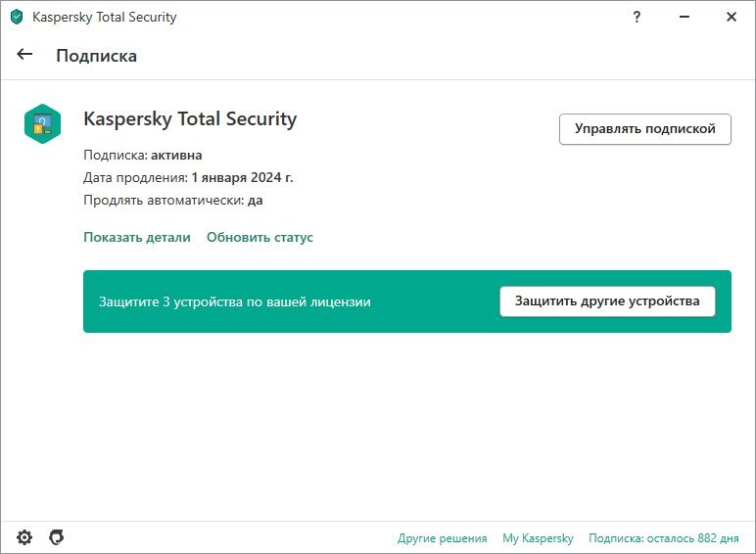This screenshot has width=756, height=554.
Task: Click the Продлять автоматически: да line
Action: pyautogui.click(x=173, y=200)
